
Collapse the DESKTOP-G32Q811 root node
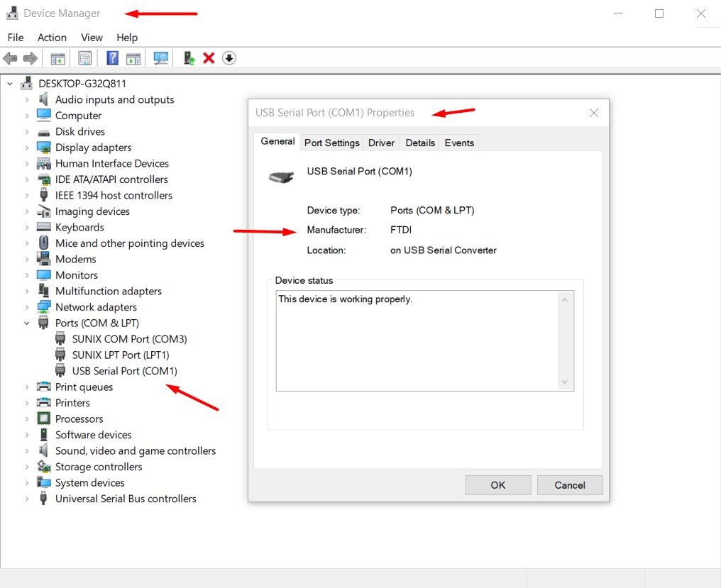click(10, 84)
